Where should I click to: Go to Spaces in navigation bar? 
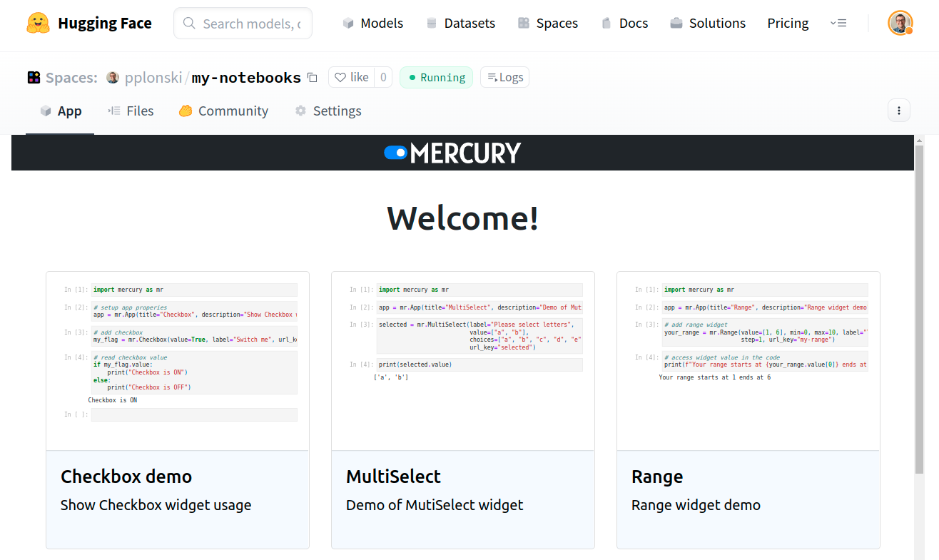547,23
